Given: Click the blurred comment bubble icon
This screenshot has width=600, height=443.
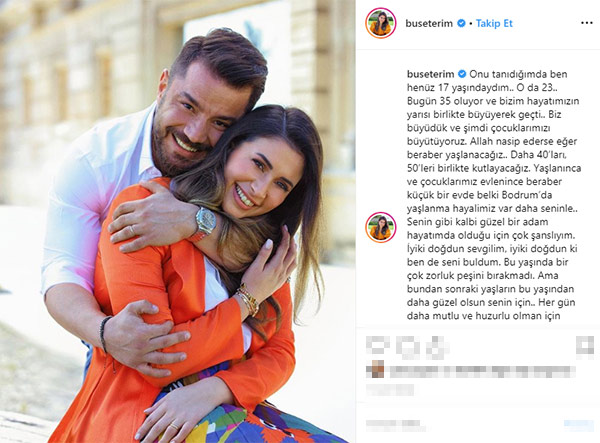Looking at the screenshot, I should pos(407,347).
